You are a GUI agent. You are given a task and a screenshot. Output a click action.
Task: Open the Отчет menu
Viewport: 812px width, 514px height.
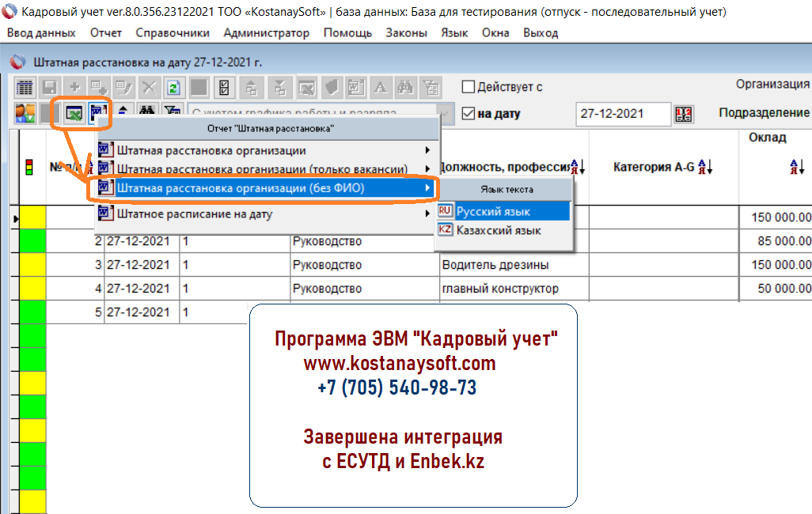(105, 32)
